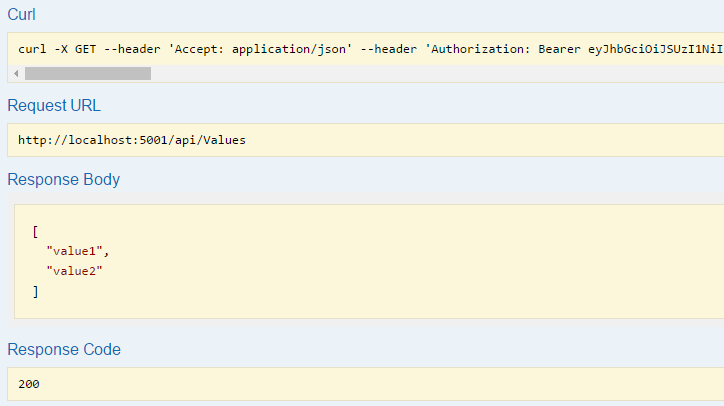Click the "value2" string in response body
The width and height of the screenshot is (724, 406).
pos(74,271)
